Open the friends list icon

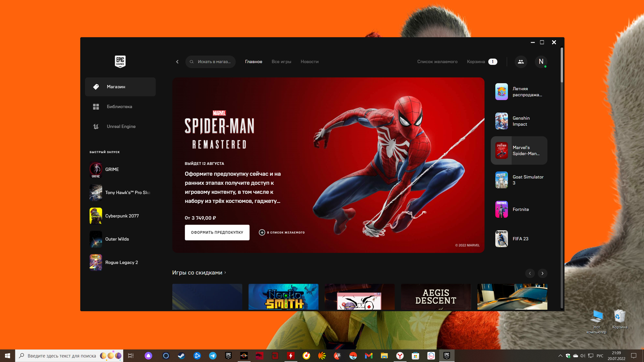pos(521,62)
